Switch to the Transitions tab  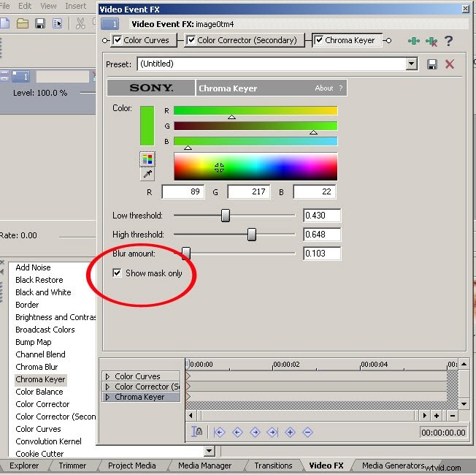point(273,465)
